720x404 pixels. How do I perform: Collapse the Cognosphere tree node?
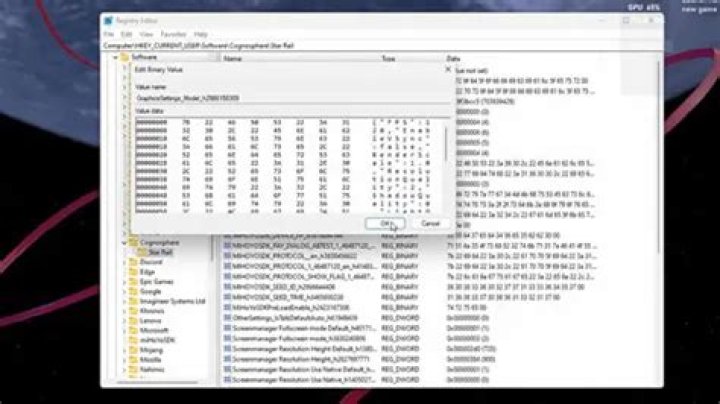click(124, 242)
